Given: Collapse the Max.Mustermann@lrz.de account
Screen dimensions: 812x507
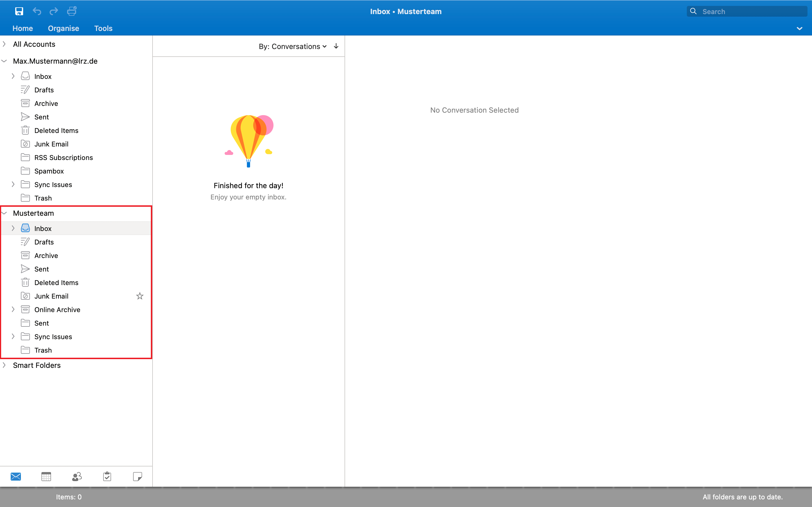Looking at the screenshot, I should [4, 61].
